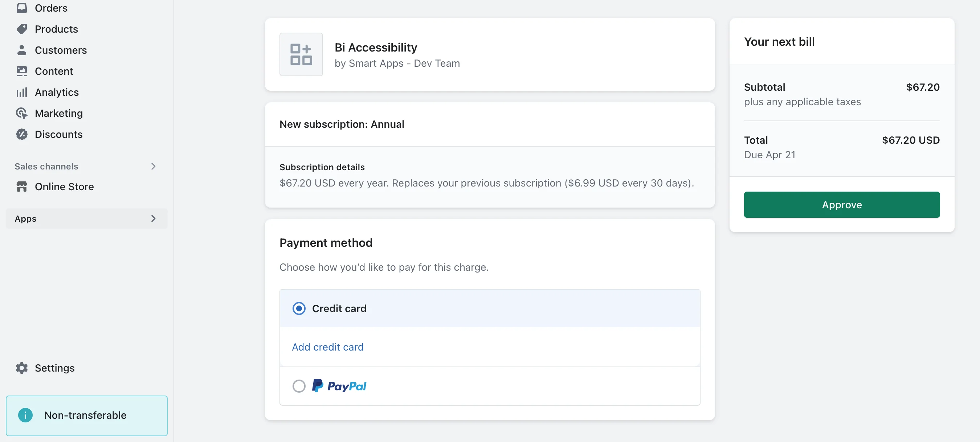This screenshot has height=442, width=980.
Task: Select the Credit card payment option
Action: (x=299, y=308)
